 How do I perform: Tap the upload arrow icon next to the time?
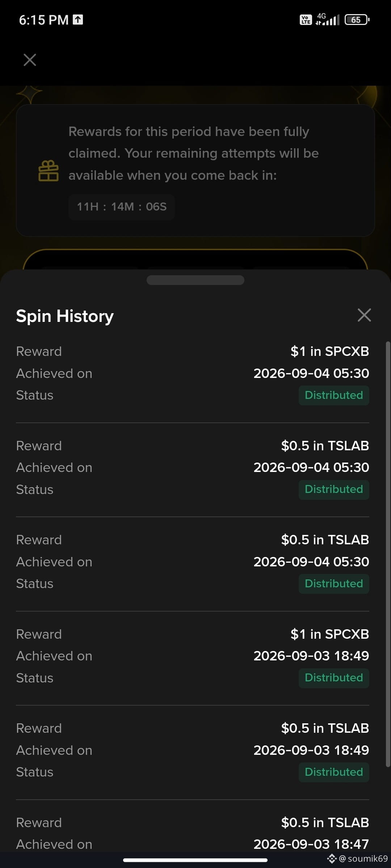pyautogui.click(x=78, y=20)
